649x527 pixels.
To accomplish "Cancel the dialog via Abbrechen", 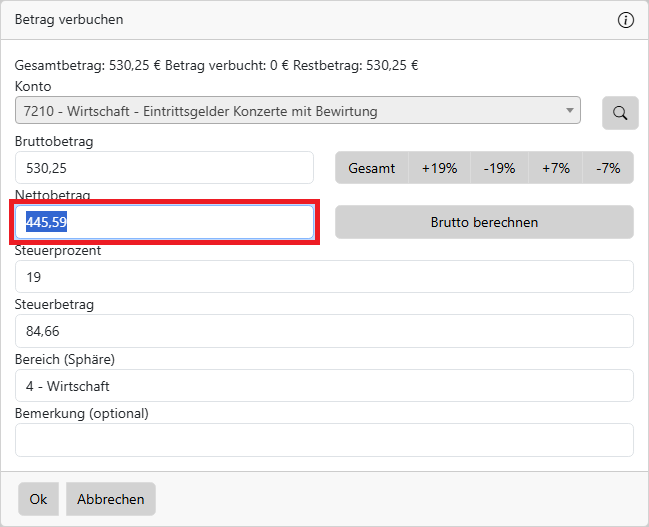I will click(x=111, y=499).
